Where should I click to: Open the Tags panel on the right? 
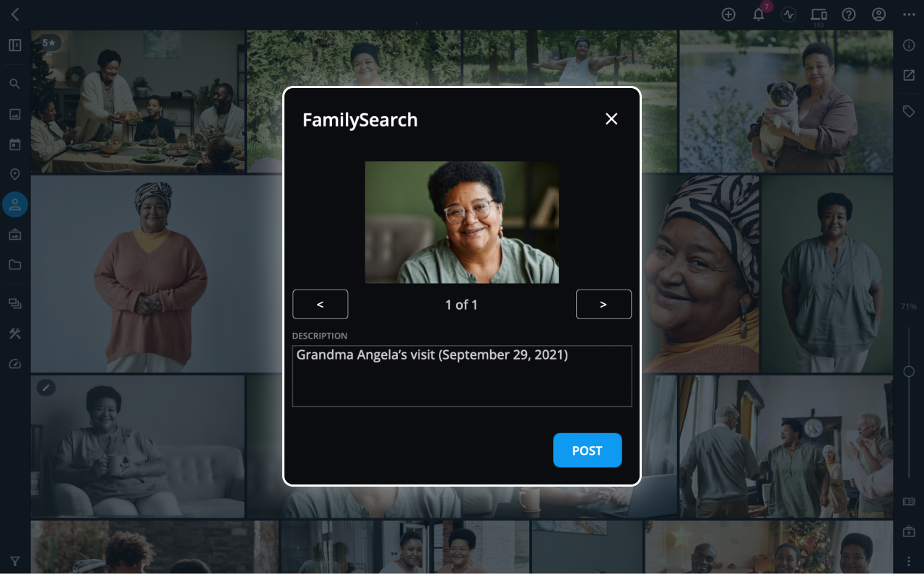(909, 111)
